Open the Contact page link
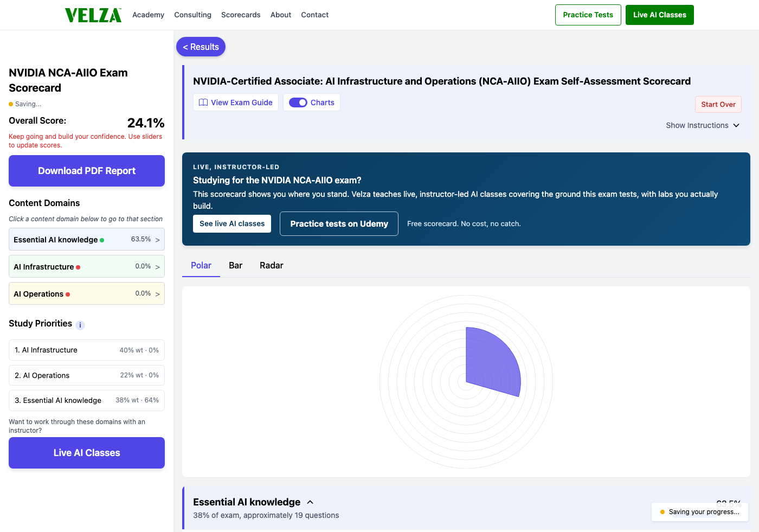The image size is (759, 532). point(315,15)
